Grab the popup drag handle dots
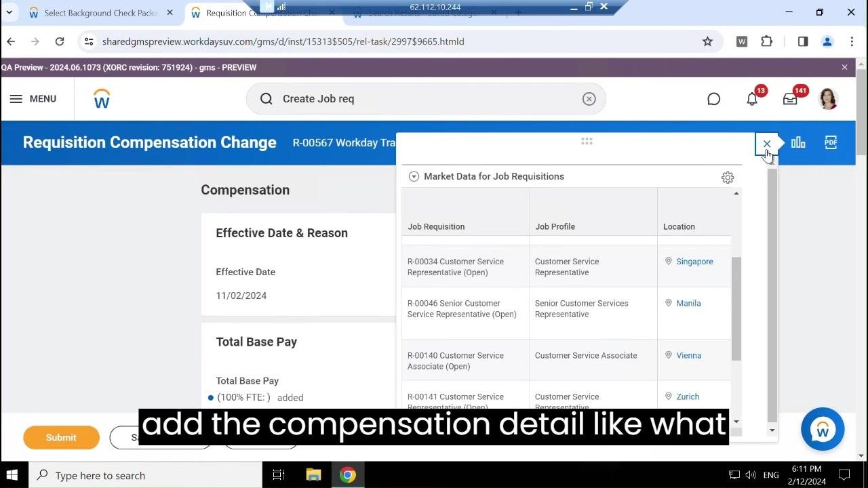The image size is (868, 488). [587, 141]
